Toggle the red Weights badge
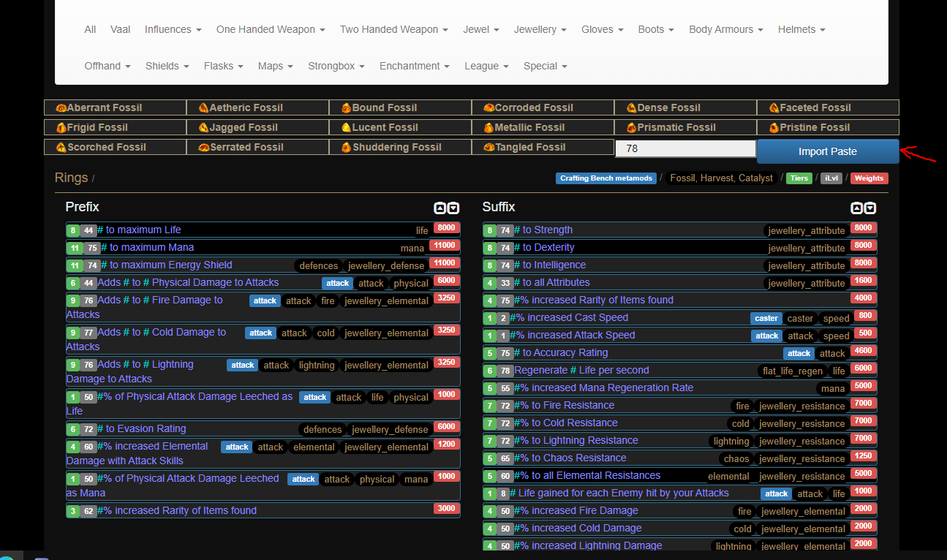This screenshot has width=947, height=560. tap(869, 178)
